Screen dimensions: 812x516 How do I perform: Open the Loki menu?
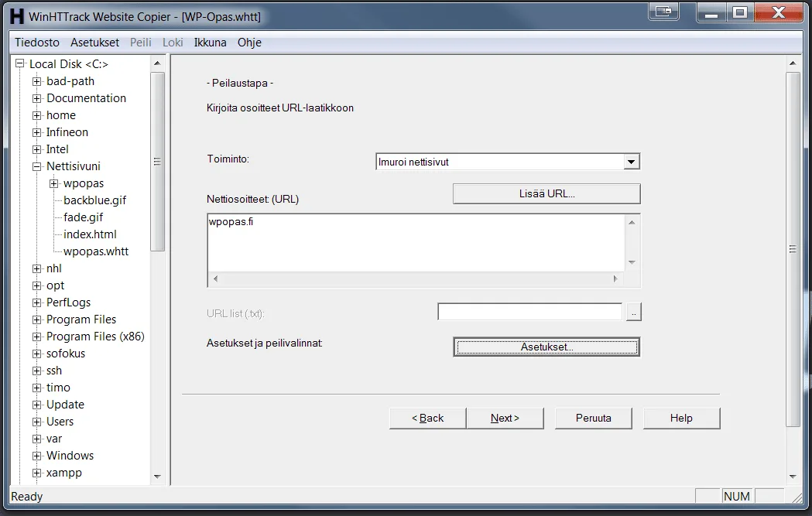(x=173, y=43)
